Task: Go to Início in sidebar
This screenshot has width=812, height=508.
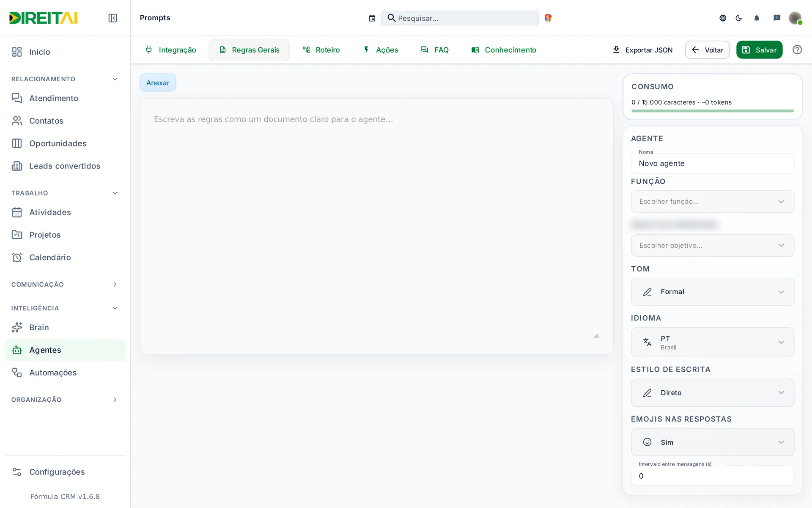Action: (65, 52)
